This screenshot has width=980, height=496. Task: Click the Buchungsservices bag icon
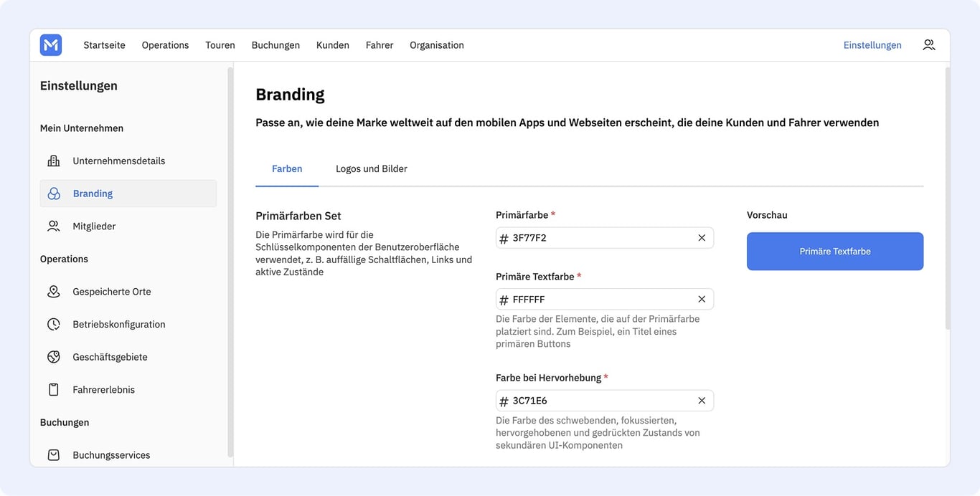coord(54,454)
